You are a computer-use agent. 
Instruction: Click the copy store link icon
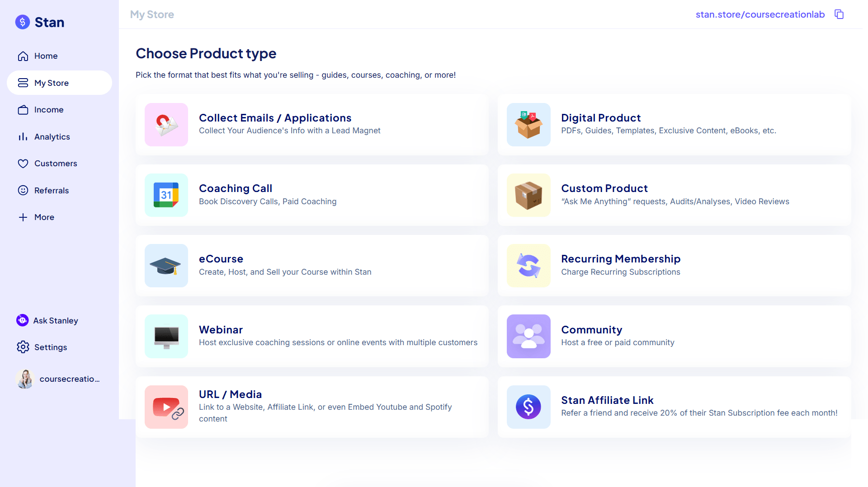[x=839, y=14]
